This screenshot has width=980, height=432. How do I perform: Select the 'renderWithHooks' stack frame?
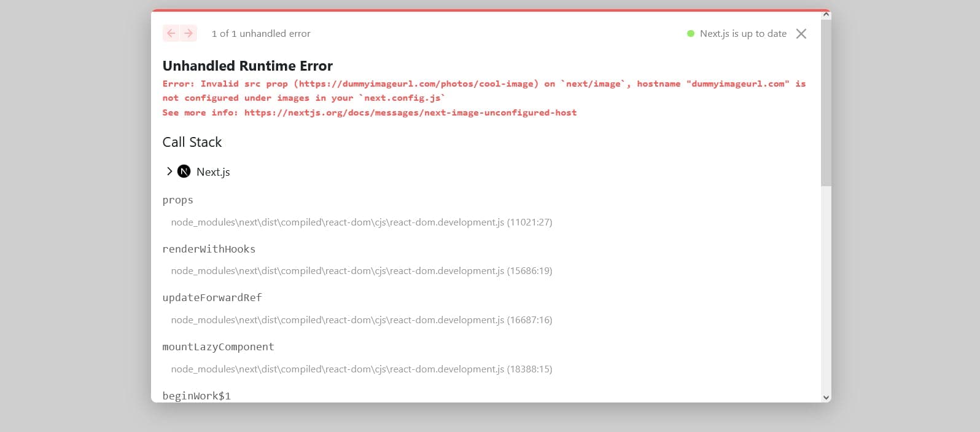[x=209, y=249]
